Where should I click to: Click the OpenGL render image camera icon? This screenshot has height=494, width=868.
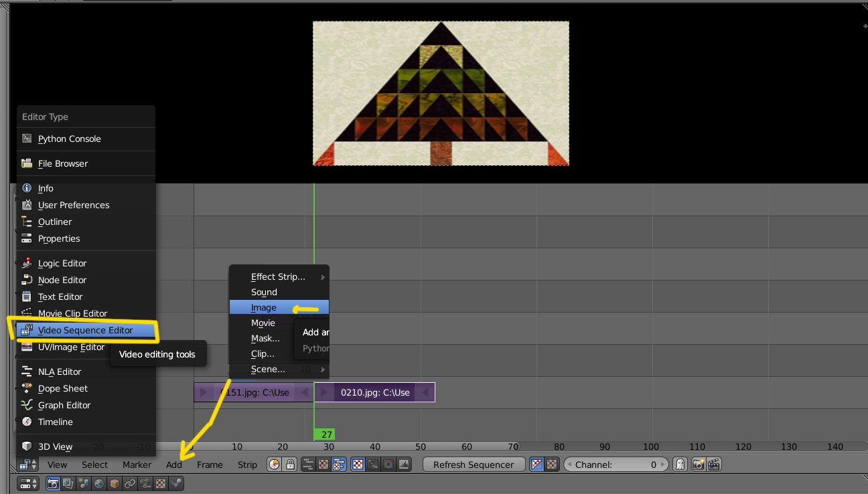pyautogui.click(x=699, y=465)
